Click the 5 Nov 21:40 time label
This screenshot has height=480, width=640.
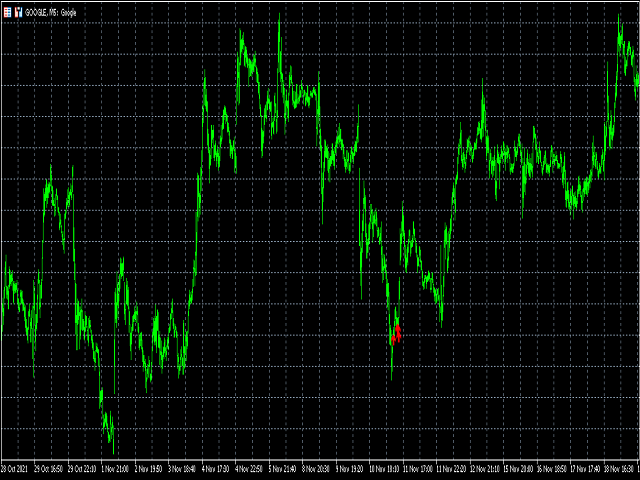pos(284,468)
